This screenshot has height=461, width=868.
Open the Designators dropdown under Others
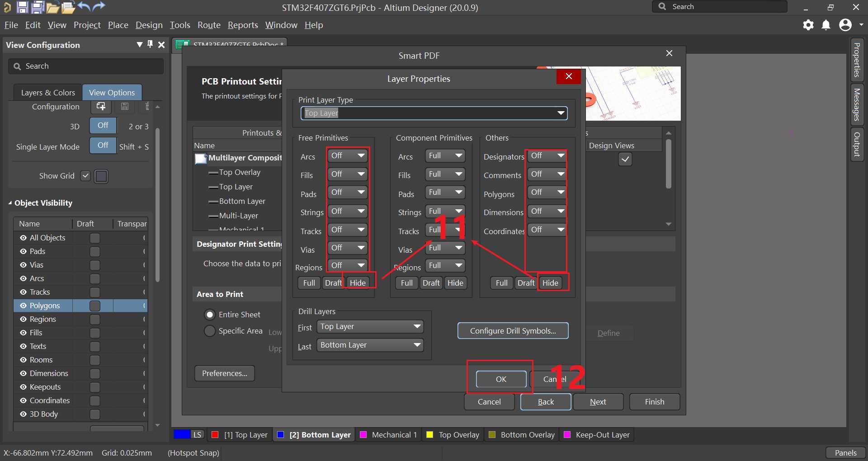click(547, 155)
